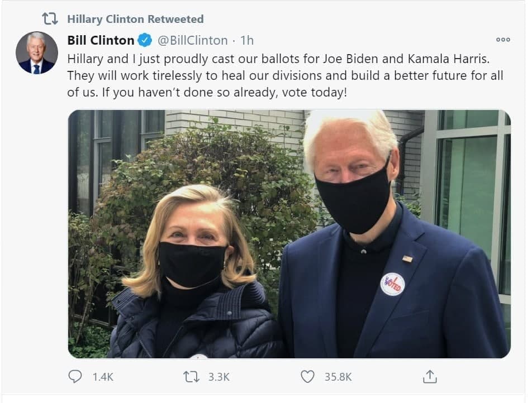Click the blue verified badge

pos(145,40)
